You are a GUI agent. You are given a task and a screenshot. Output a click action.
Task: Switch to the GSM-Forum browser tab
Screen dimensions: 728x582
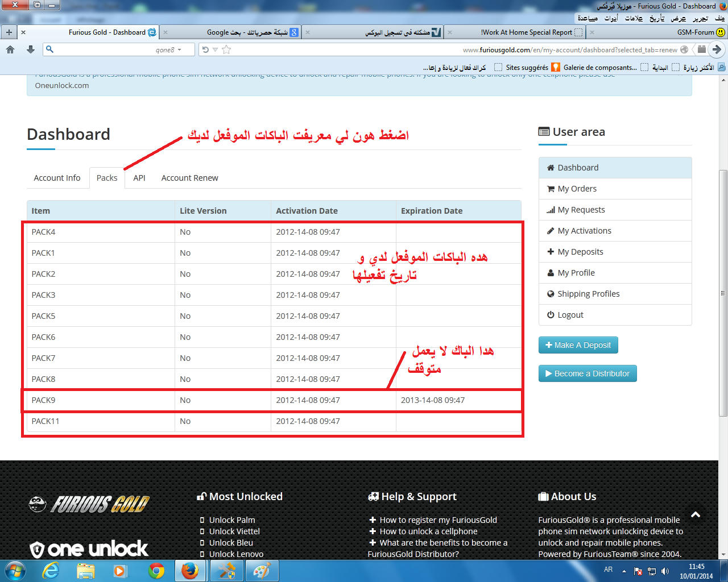coord(657,32)
